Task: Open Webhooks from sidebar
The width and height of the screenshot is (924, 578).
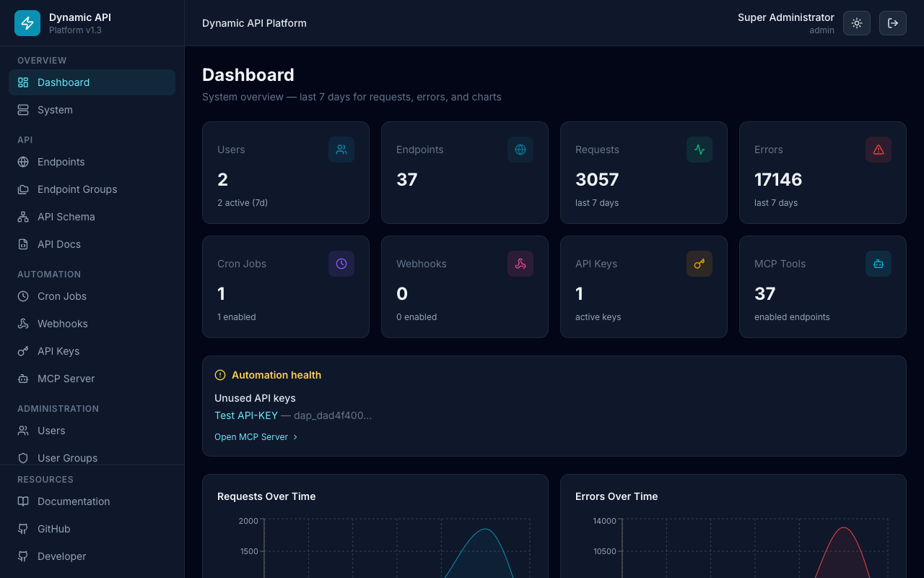Action: click(x=92, y=324)
